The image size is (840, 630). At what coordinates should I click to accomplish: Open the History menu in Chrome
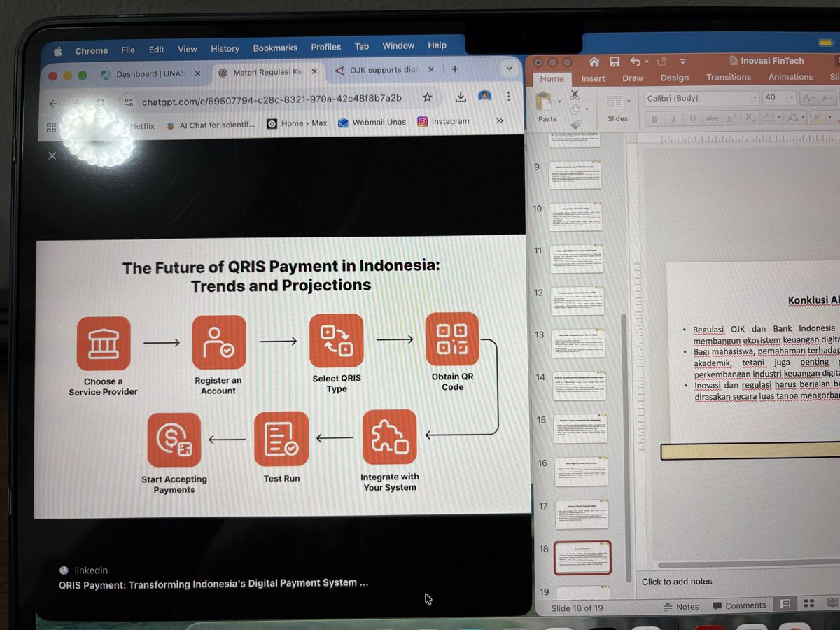pos(225,49)
